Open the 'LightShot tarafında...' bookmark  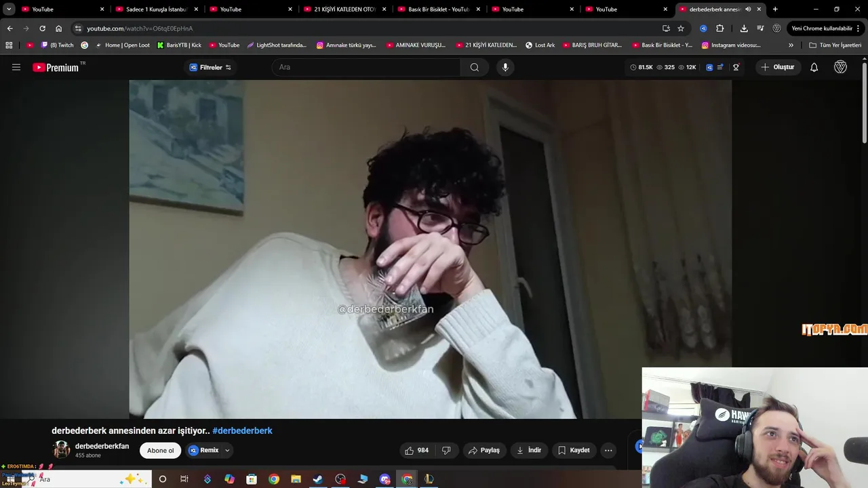point(277,45)
